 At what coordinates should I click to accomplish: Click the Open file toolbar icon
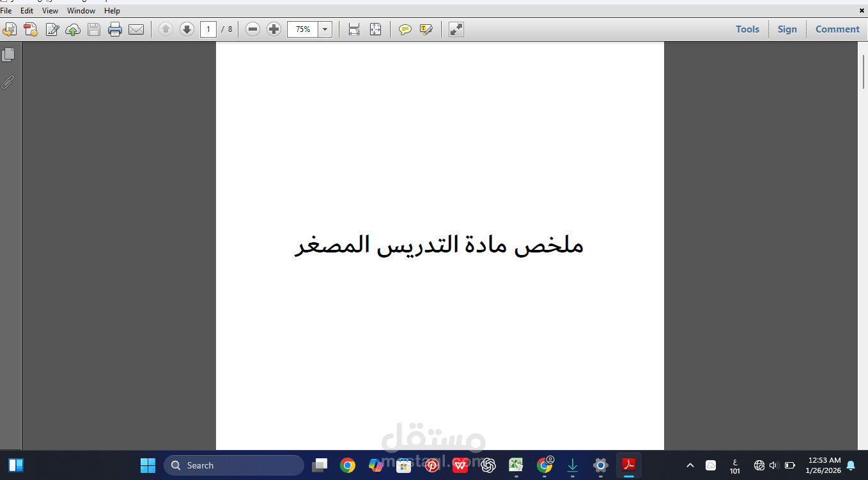pos(10,29)
